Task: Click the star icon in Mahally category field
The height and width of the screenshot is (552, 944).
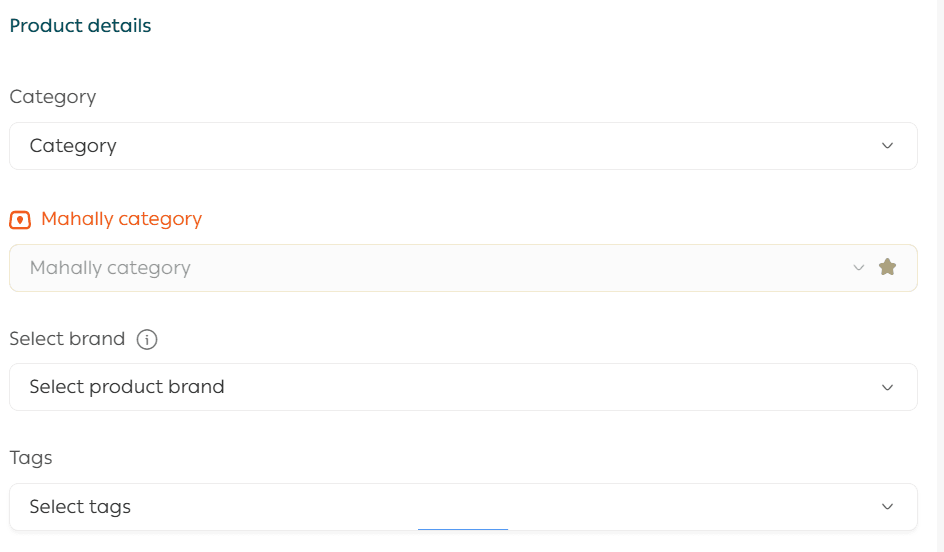Action: 887,267
